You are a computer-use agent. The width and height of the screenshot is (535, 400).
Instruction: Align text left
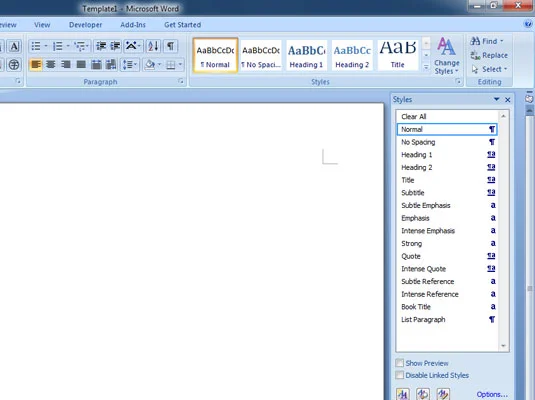pos(36,64)
